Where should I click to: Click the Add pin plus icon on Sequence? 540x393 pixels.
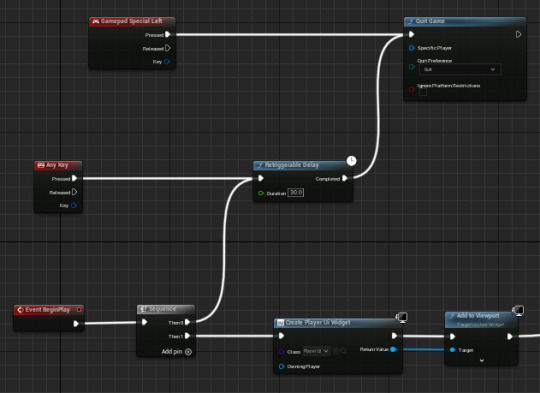[x=188, y=352]
